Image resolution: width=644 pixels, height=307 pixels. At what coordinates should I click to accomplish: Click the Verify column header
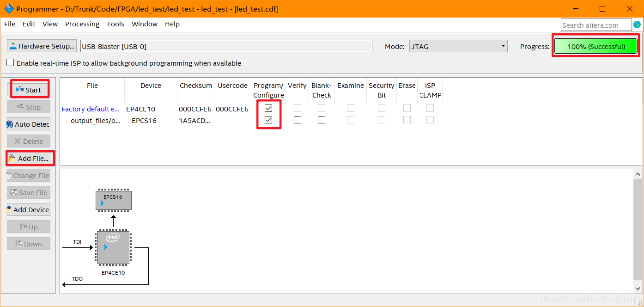(x=297, y=86)
